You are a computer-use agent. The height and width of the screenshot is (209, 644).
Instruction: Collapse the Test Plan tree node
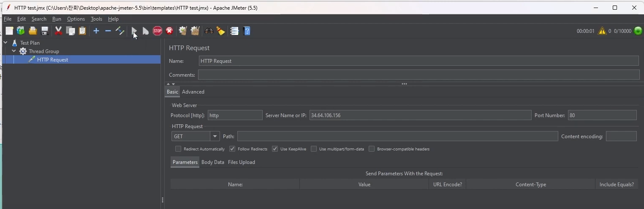coord(5,43)
